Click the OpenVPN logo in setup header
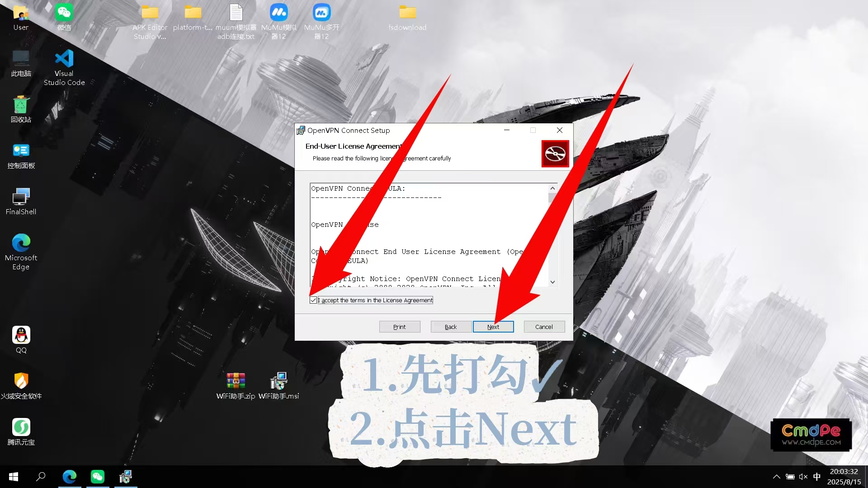Screen dimensions: 868x488 tap(555, 154)
